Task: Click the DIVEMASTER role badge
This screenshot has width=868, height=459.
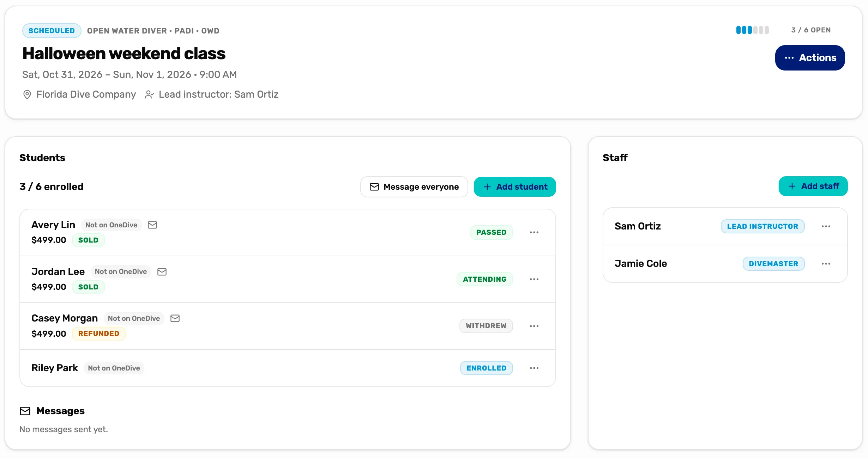Action: pos(774,264)
